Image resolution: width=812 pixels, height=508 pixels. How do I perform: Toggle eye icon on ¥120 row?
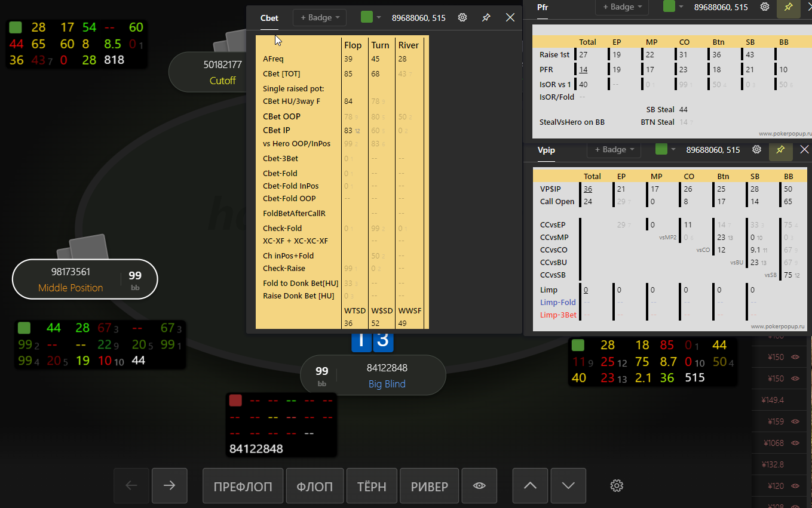795,486
